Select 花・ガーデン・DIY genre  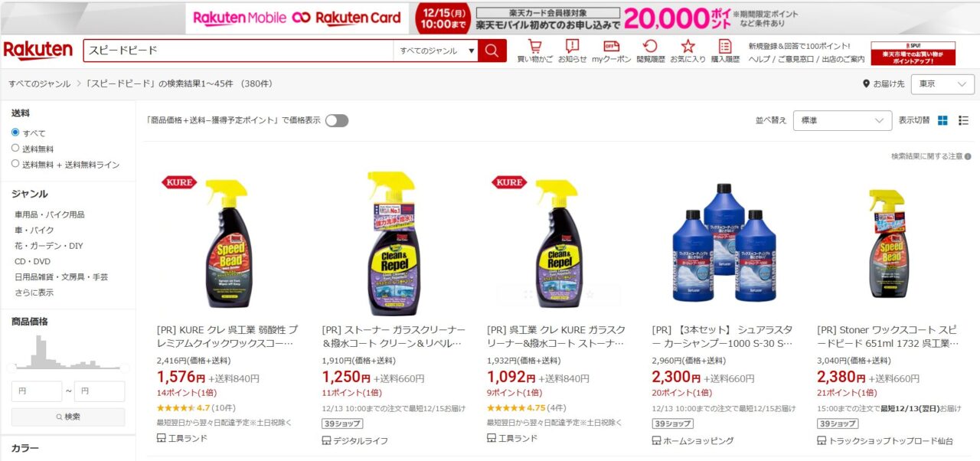tap(49, 246)
